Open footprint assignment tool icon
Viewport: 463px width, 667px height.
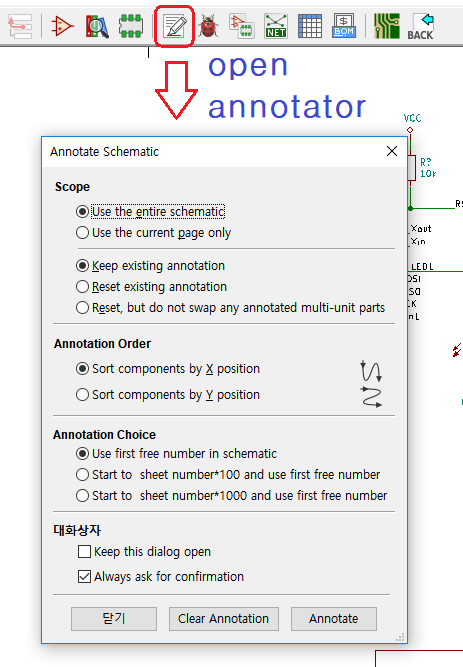(x=242, y=26)
